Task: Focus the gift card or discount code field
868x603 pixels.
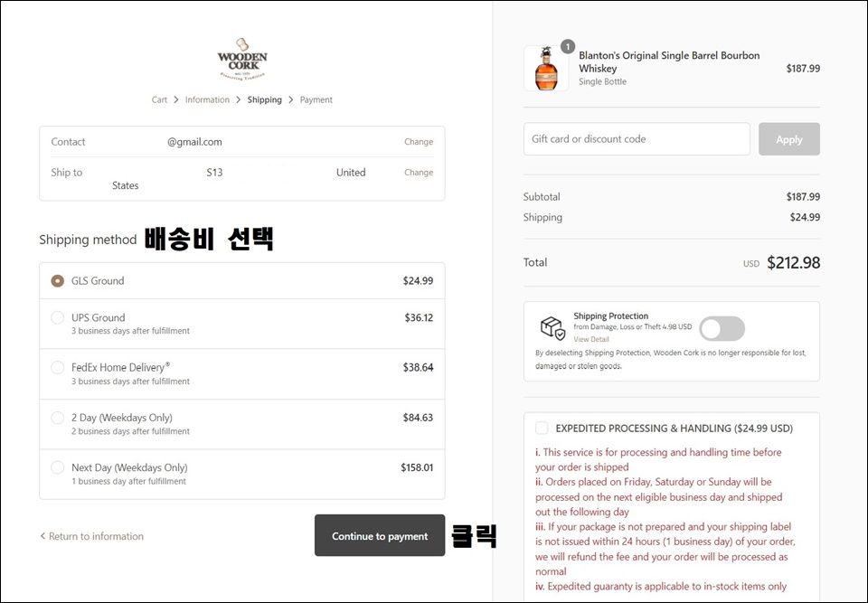Action: pyautogui.click(x=637, y=139)
